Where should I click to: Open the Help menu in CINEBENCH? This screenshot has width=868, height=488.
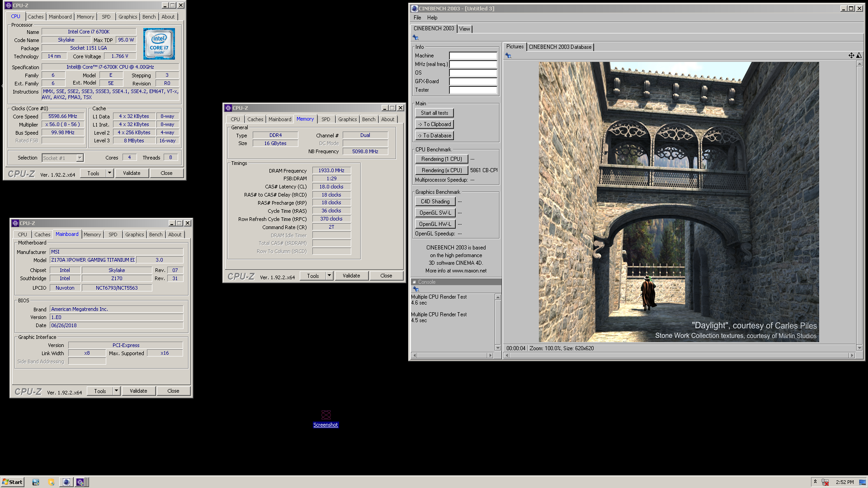(x=432, y=18)
